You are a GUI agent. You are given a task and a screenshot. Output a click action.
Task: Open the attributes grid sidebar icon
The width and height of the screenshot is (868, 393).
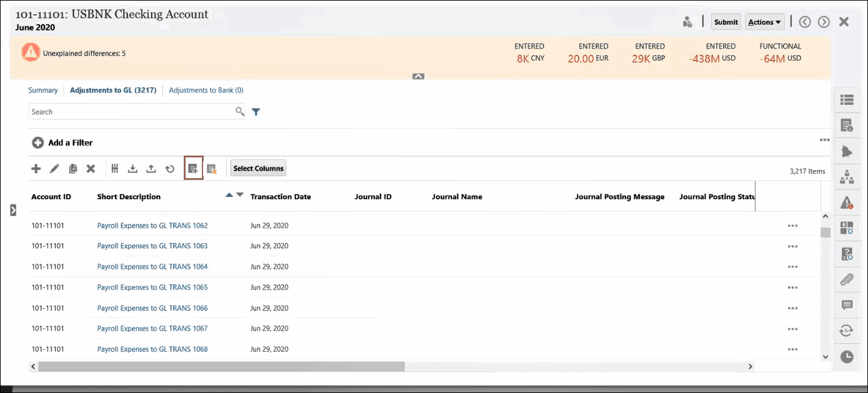(x=847, y=228)
